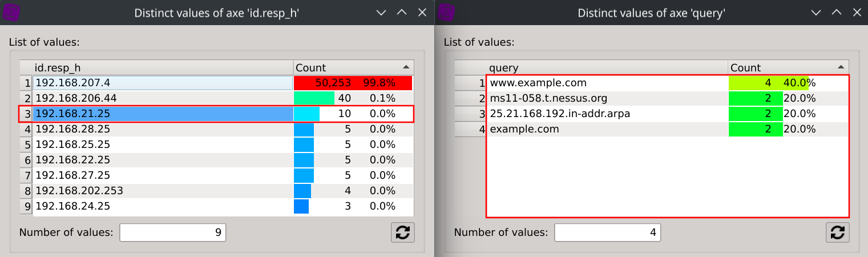Select 25.21.168.192.in-addr.arpa query row
The height and width of the screenshot is (257, 868).
point(608,114)
